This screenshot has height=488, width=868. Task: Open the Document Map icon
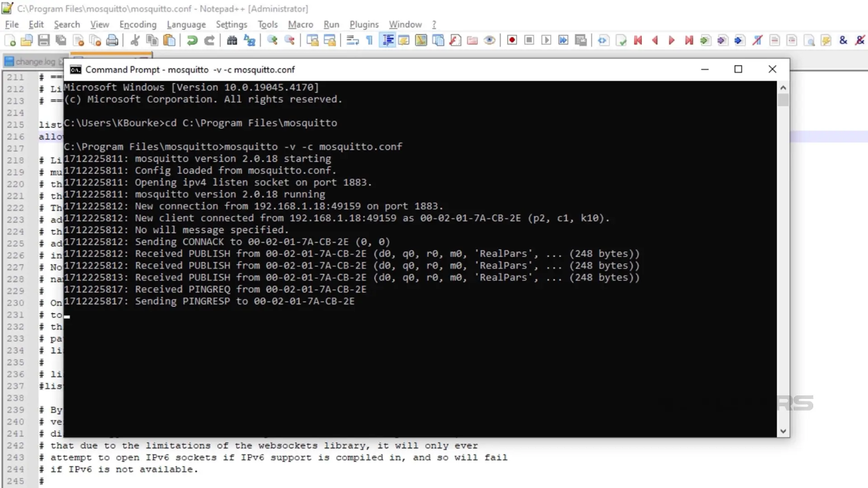click(421, 41)
